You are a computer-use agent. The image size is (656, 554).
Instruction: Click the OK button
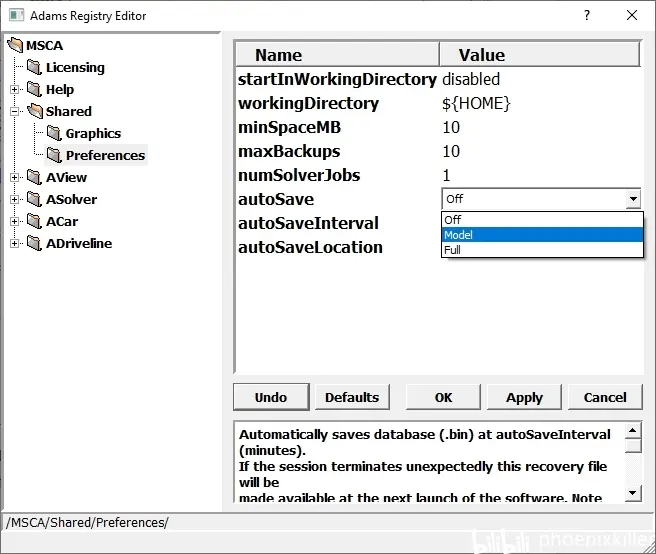[x=443, y=397]
